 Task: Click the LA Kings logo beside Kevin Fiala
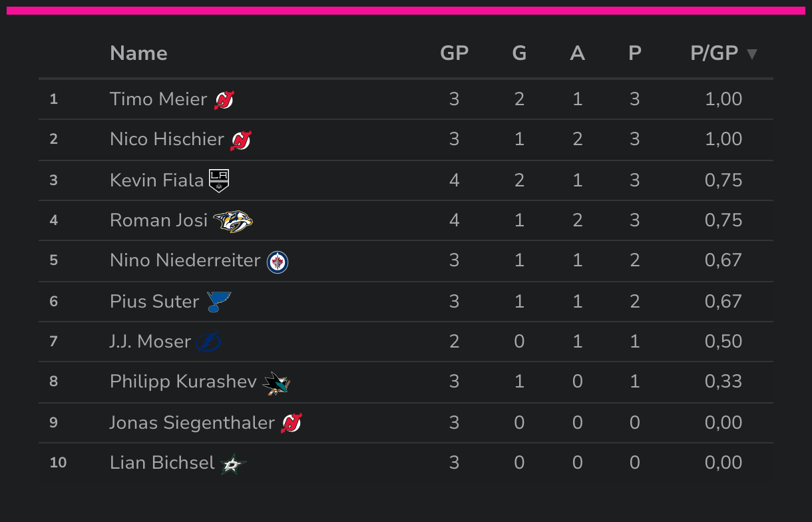[219, 180]
